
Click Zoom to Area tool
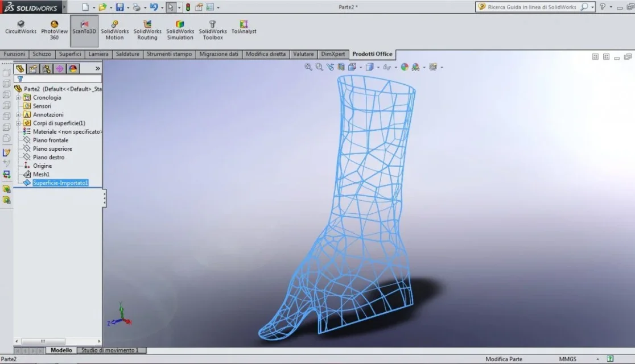pyautogui.click(x=319, y=67)
